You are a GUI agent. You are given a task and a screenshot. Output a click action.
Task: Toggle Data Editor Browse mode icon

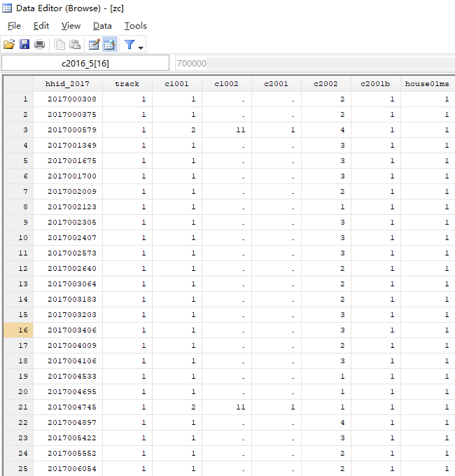click(x=110, y=45)
